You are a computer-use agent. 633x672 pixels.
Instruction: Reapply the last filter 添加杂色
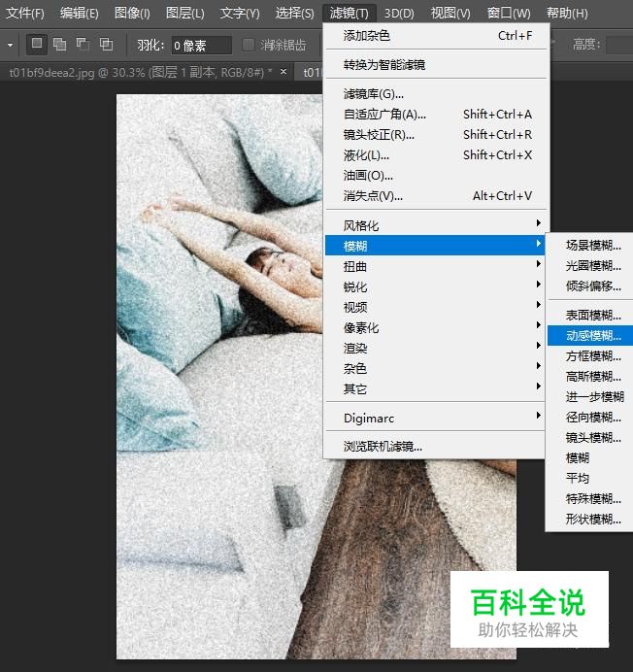pos(435,36)
